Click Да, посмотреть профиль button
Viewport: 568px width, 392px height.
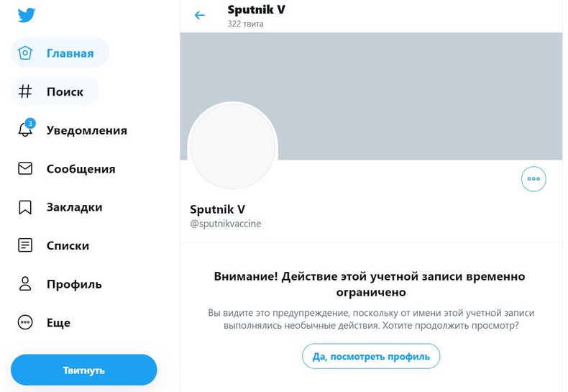371,356
